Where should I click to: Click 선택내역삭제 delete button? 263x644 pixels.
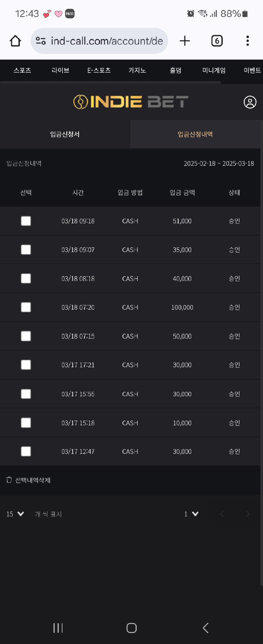28,480
